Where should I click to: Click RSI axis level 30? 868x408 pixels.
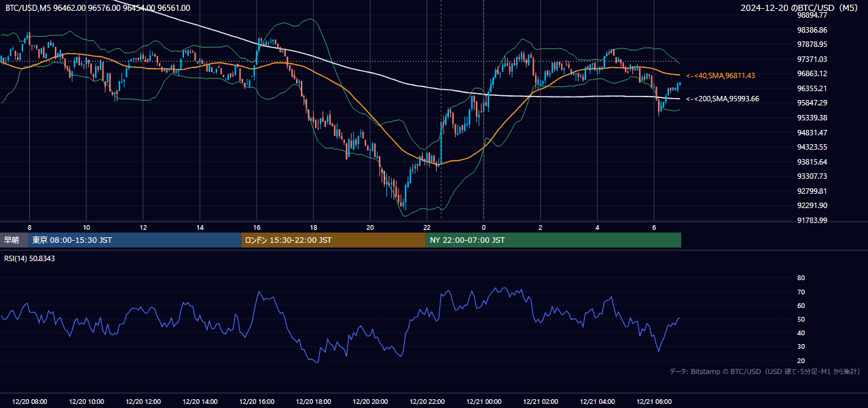(801, 346)
